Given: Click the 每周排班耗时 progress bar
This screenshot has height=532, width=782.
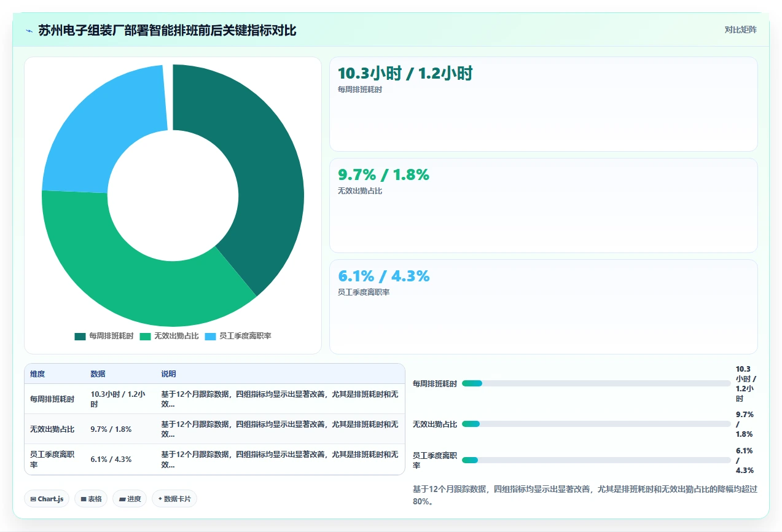Looking at the screenshot, I should (596, 383).
